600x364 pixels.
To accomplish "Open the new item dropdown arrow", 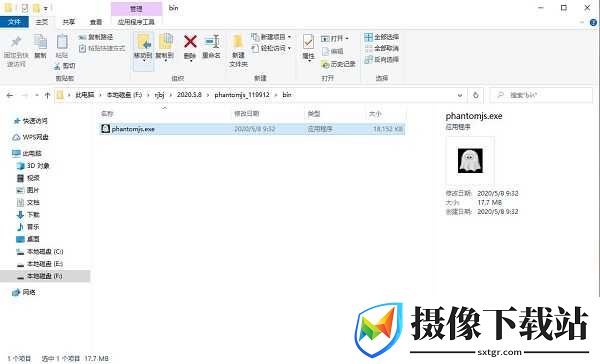I will pyautogui.click(x=289, y=37).
